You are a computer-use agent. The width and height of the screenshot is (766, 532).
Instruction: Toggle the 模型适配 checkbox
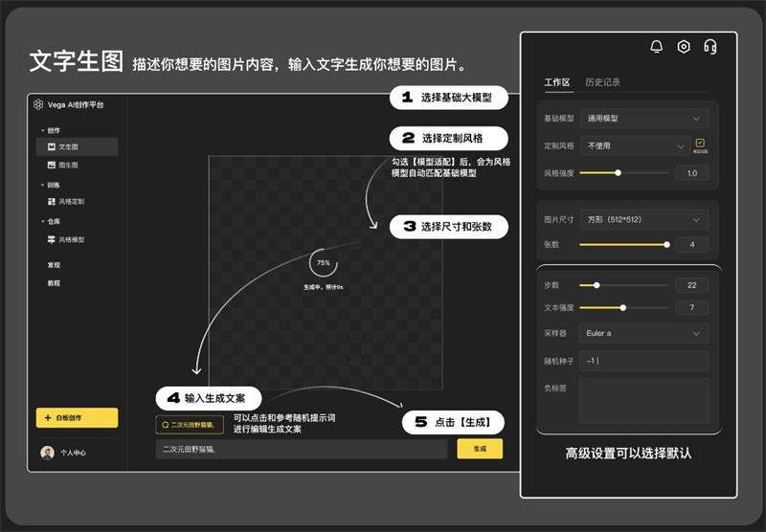[700, 144]
